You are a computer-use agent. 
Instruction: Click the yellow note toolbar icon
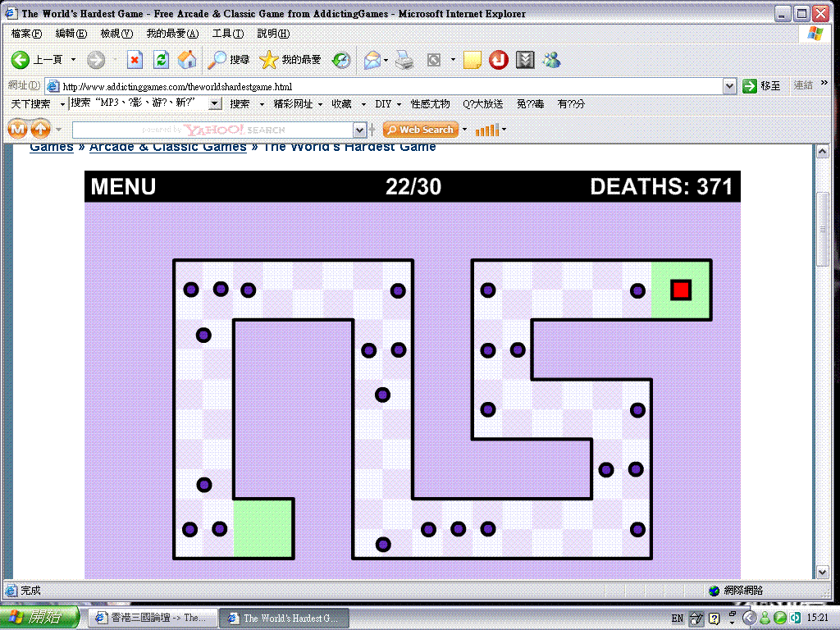pyautogui.click(x=472, y=59)
